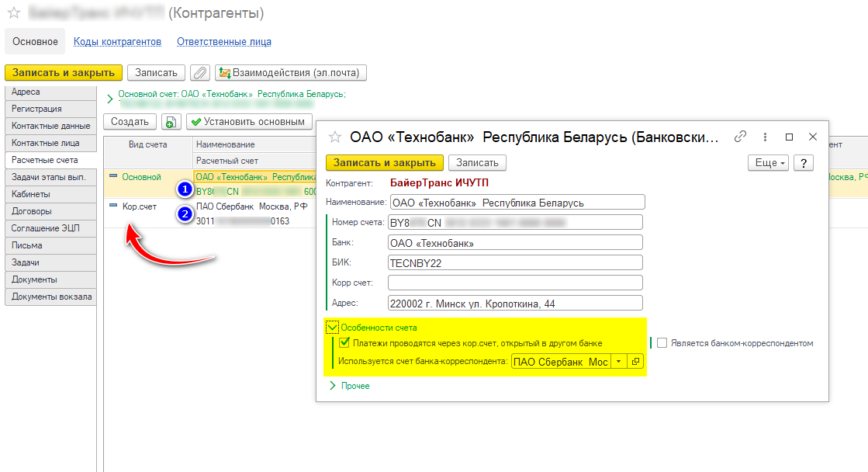Open the three-dot menu in dialog header

[x=765, y=137]
